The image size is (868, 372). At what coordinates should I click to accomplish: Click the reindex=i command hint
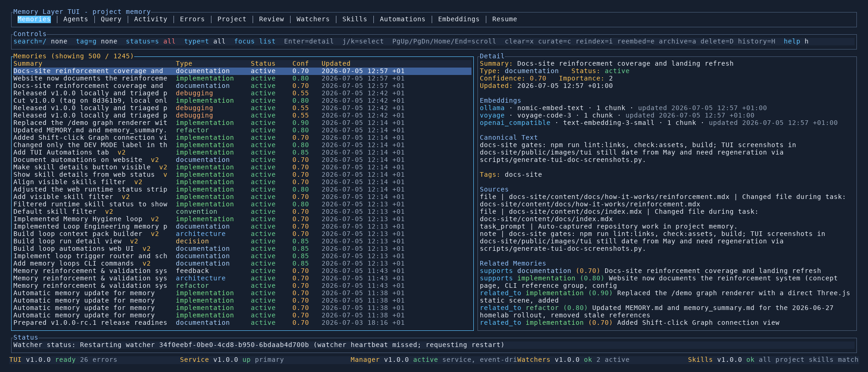coord(594,41)
